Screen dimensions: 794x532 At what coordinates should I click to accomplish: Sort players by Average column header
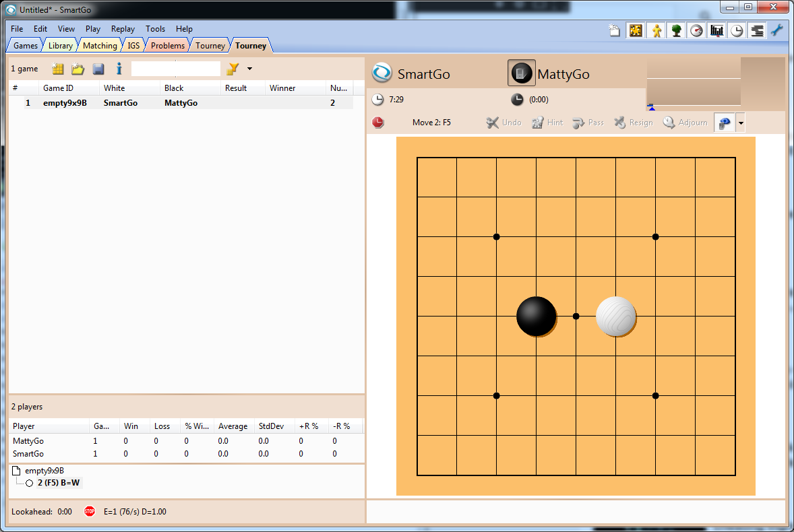(234, 426)
